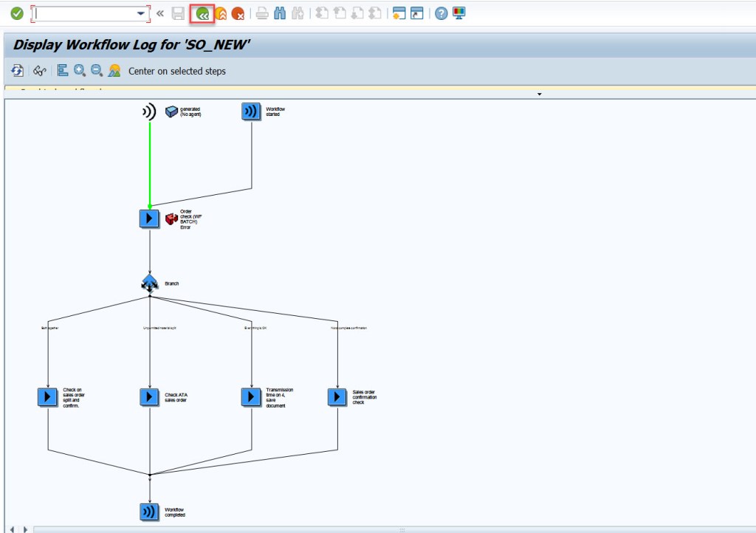Click the legend list icon in the toolbar

[62, 70]
